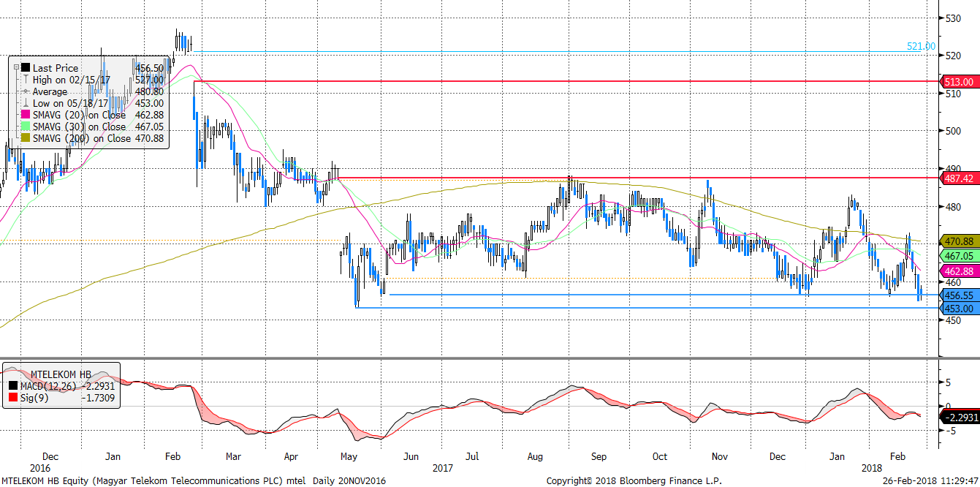Viewport: 980px width, 487px height.
Task: Click the 500 tick on price axis
Action: [x=952, y=131]
